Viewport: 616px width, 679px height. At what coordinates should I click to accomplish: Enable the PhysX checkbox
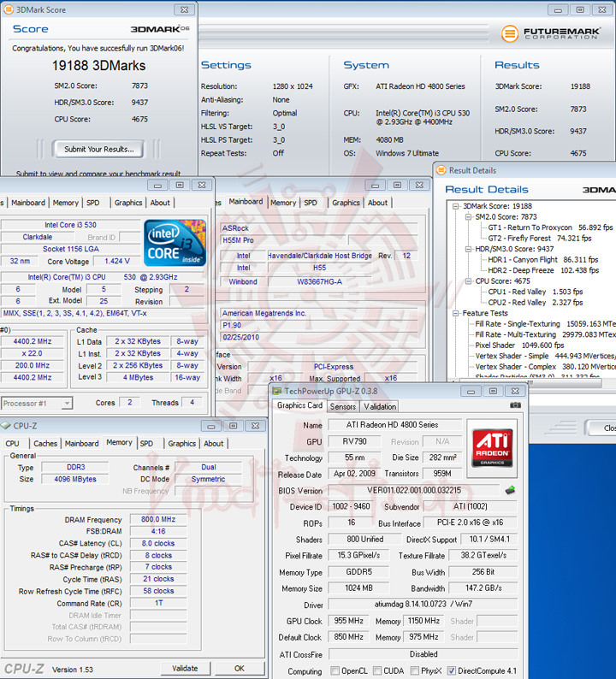coord(415,670)
